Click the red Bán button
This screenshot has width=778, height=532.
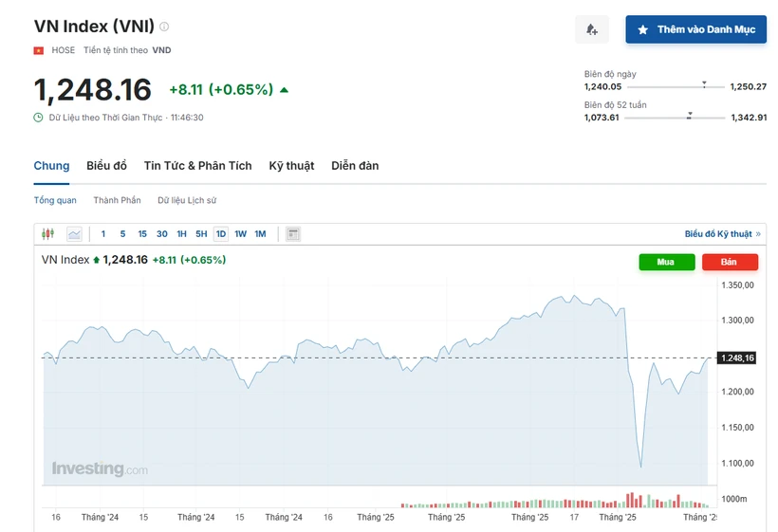[730, 262]
